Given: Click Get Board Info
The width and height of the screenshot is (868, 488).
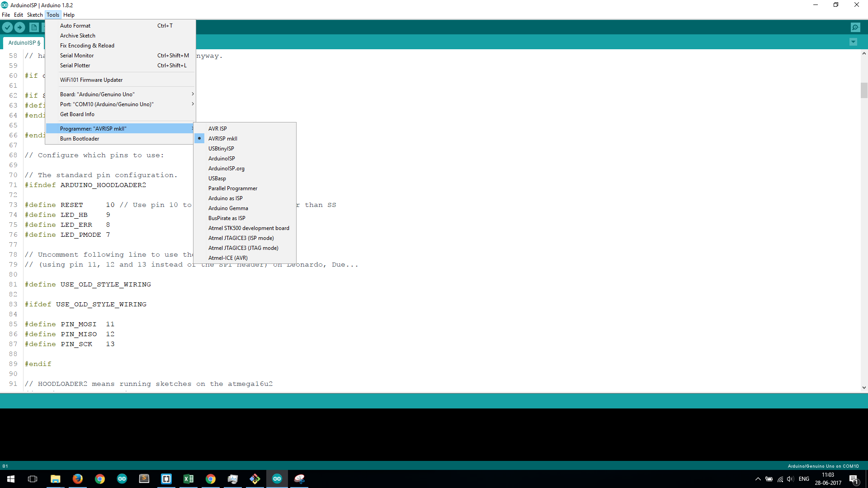Looking at the screenshot, I should [121, 114].
